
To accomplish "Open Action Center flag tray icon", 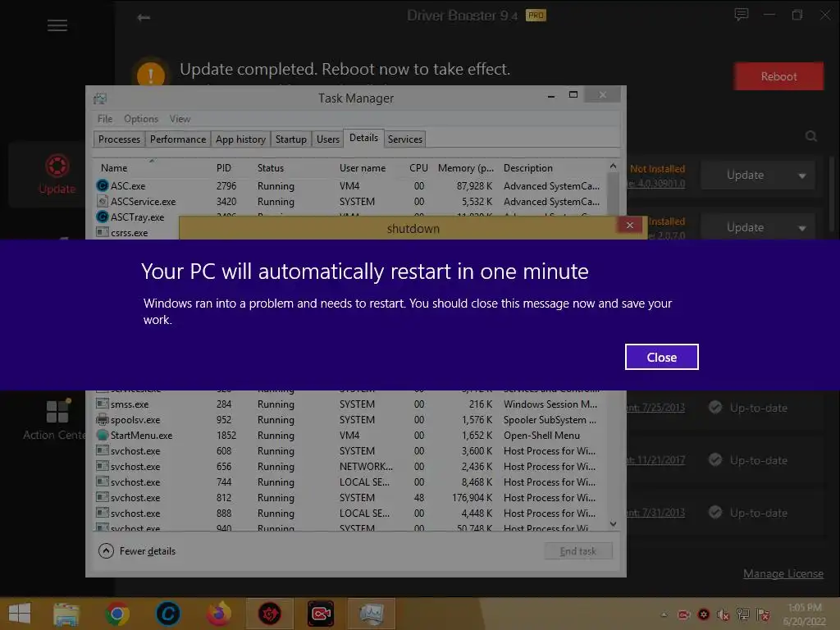I will point(763,614).
